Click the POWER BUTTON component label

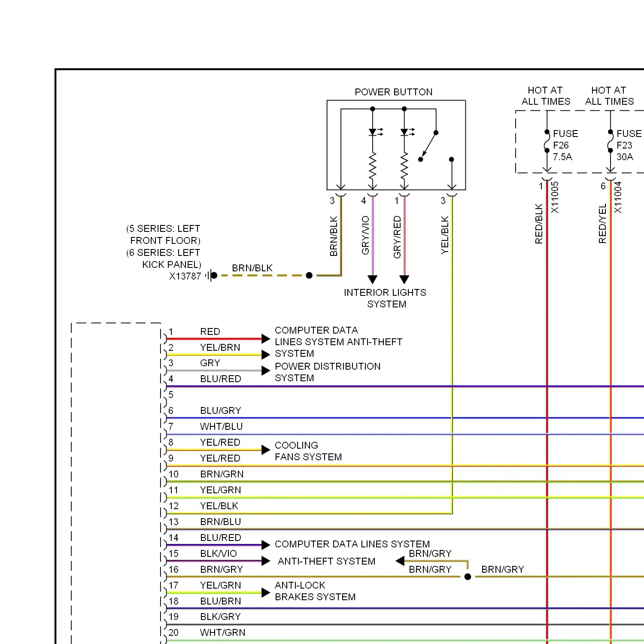pyautogui.click(x=393, y=92)
